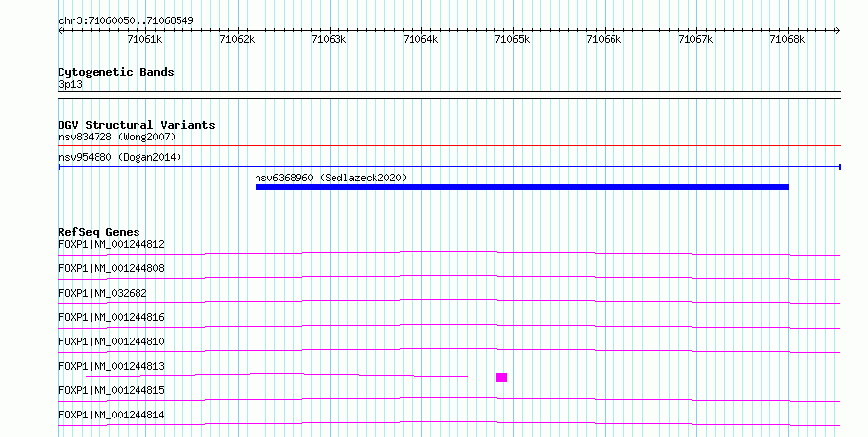The height and width of the screenshot is (437, 868).
Task: Open variant nsv834728 (Wong2007) label
Action: pyautogui.click(x=117, y=137)
